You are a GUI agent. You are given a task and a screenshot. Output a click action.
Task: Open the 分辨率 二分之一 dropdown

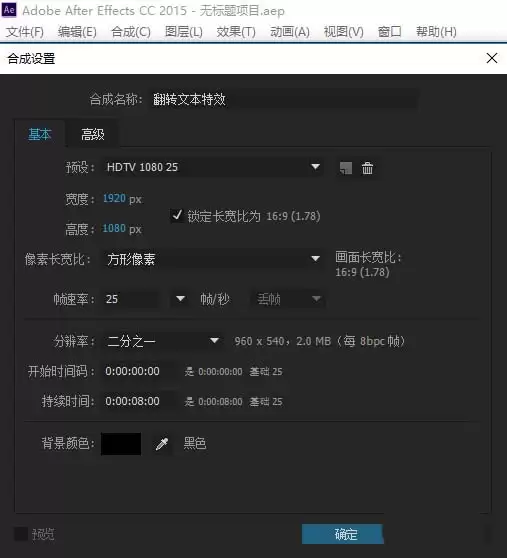point(163,341)
